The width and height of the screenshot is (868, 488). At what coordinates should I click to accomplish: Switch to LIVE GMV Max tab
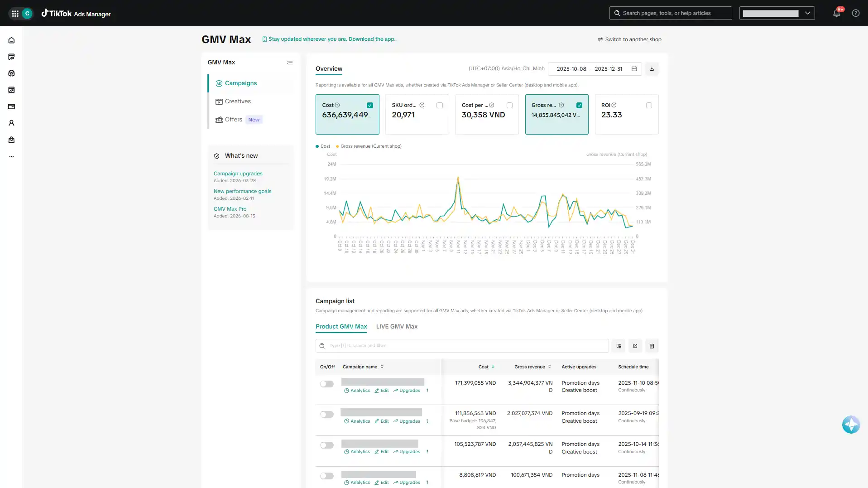coord(397,327)
